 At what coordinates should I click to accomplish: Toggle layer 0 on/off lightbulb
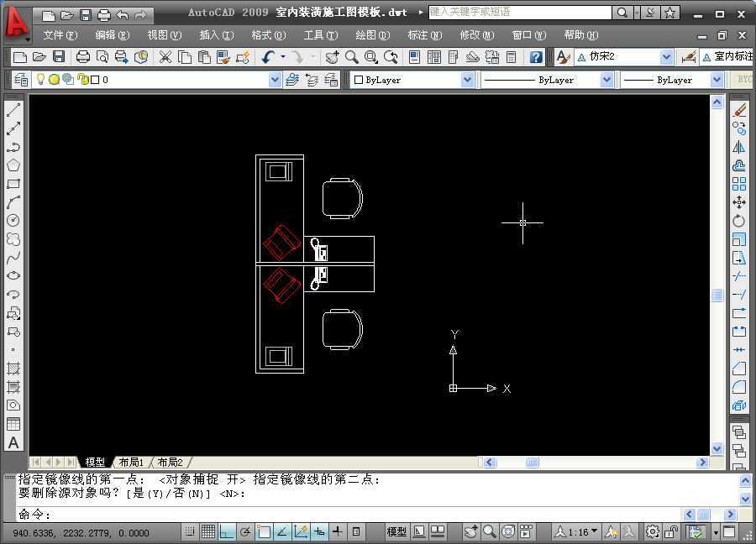coord(40,80)
